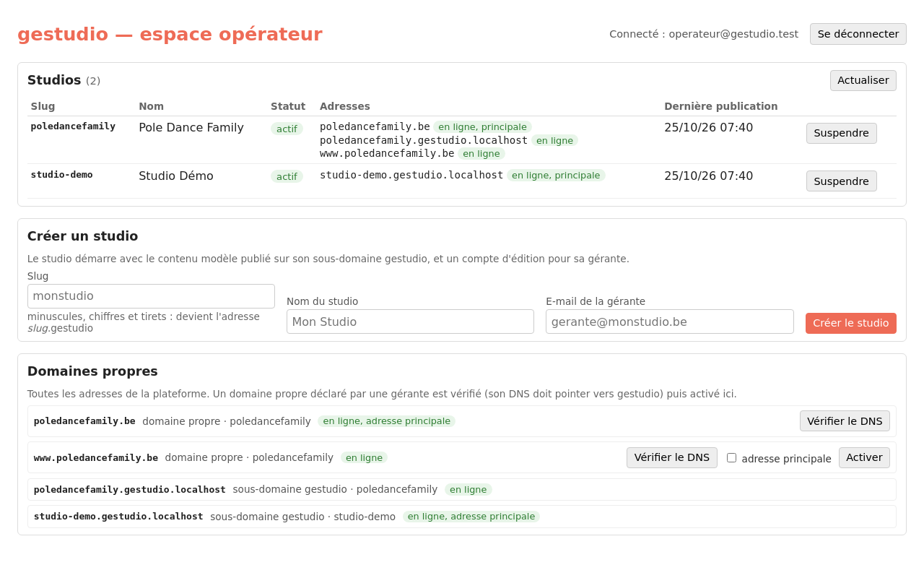Select the poledancefamily slug cell

(73, 126)
